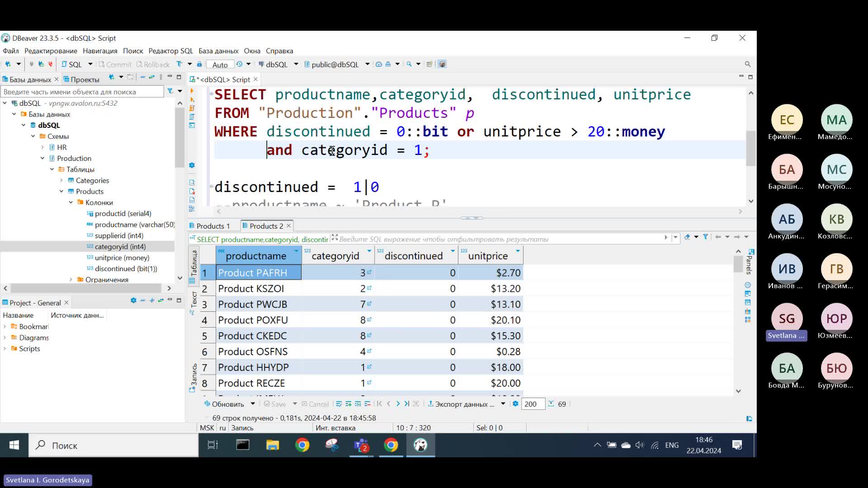Image resolution: width=868 pixels, height=488 pixels.
Task: Click the MSK timezone status bar entry
Action: 207,428
